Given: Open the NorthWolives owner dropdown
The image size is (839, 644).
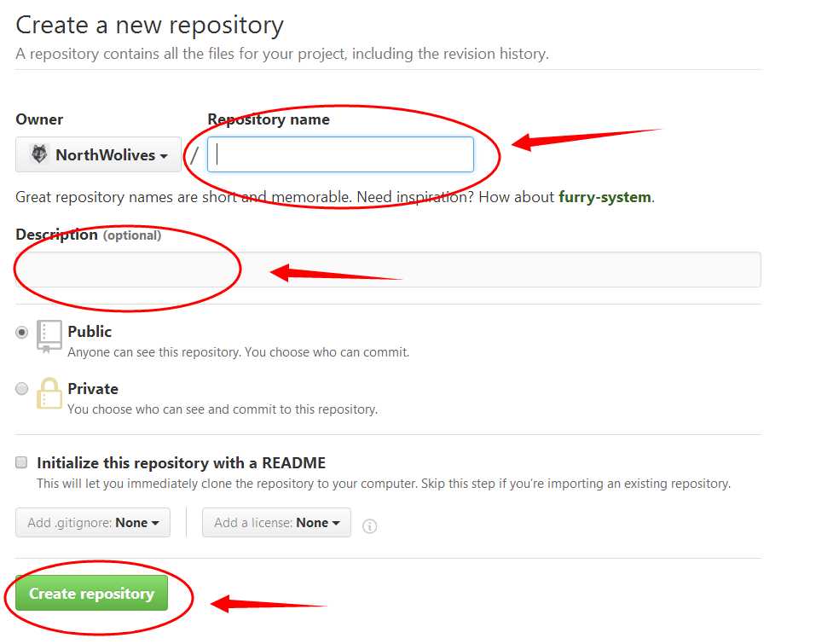Looking at the screenshot, I should pos(98,154).
